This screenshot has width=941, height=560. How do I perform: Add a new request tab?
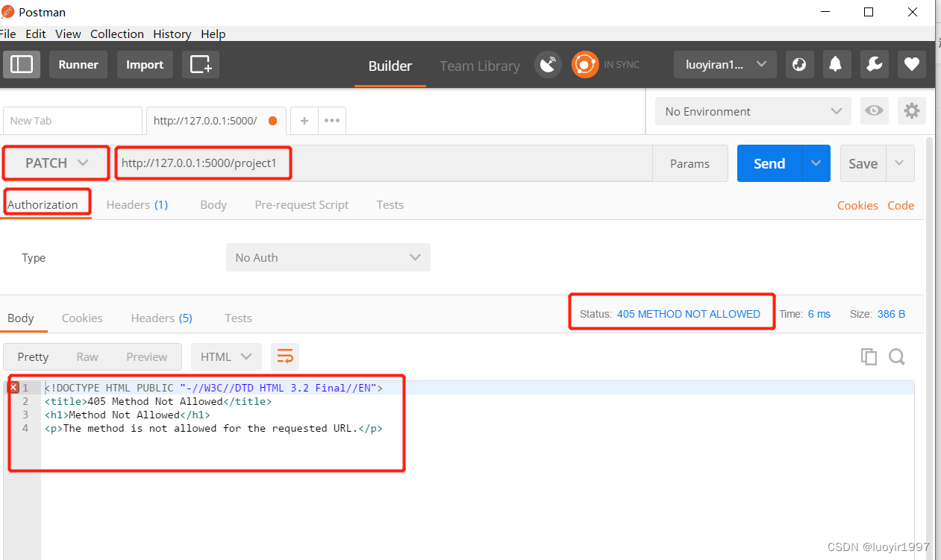304,121
